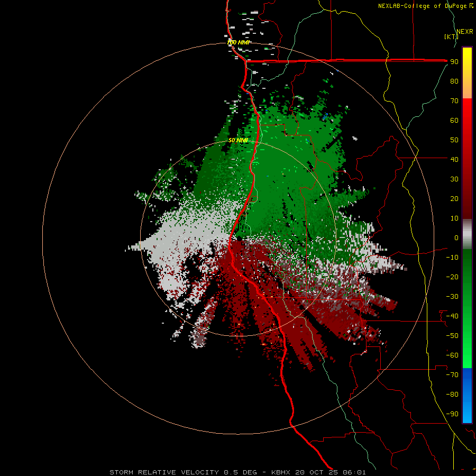Click the 30 value on velocity scale
This screenshot has width=476, height=476.
point(454,179)
